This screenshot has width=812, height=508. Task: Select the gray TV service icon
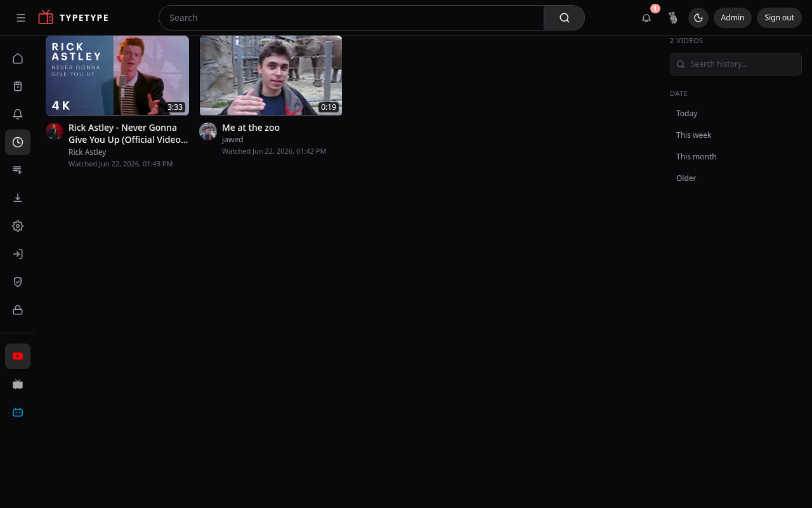18,384
